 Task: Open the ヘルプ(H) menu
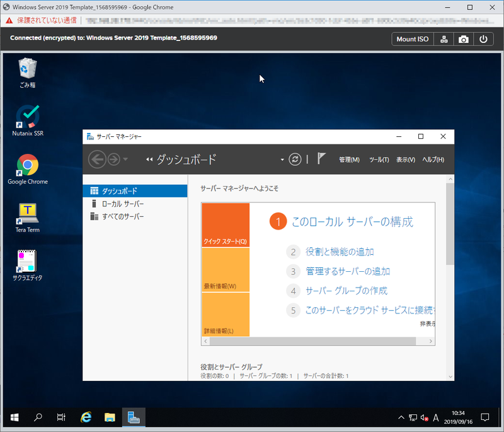pyautogui.click(x=433, y=160)
